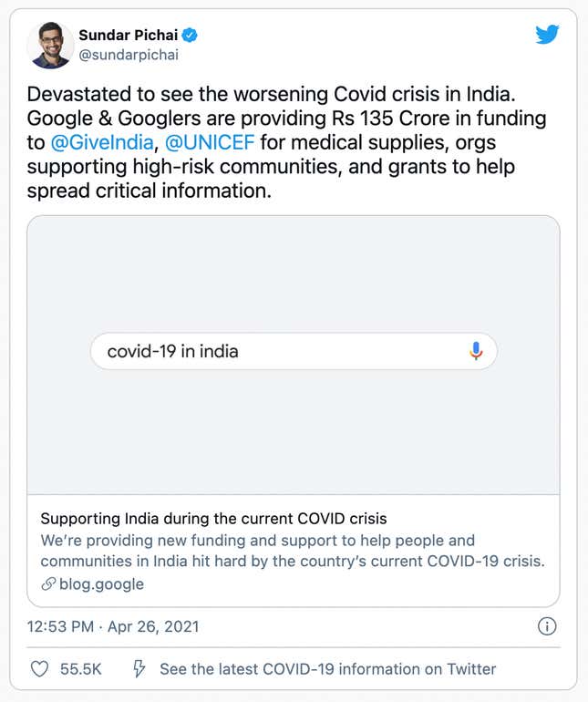The image size is (588, 702).
Task: Open the @UNICEF mention
Action: pos(210,142)
